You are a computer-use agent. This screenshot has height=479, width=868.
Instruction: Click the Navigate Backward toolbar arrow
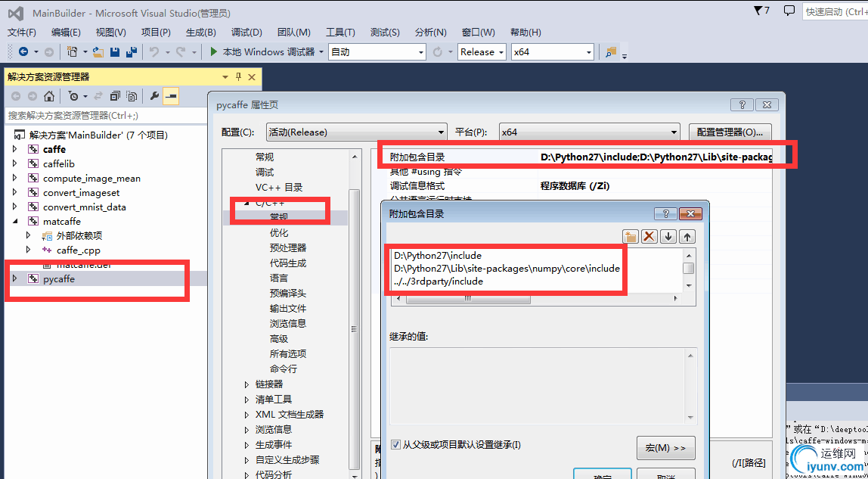click(23, 52)
